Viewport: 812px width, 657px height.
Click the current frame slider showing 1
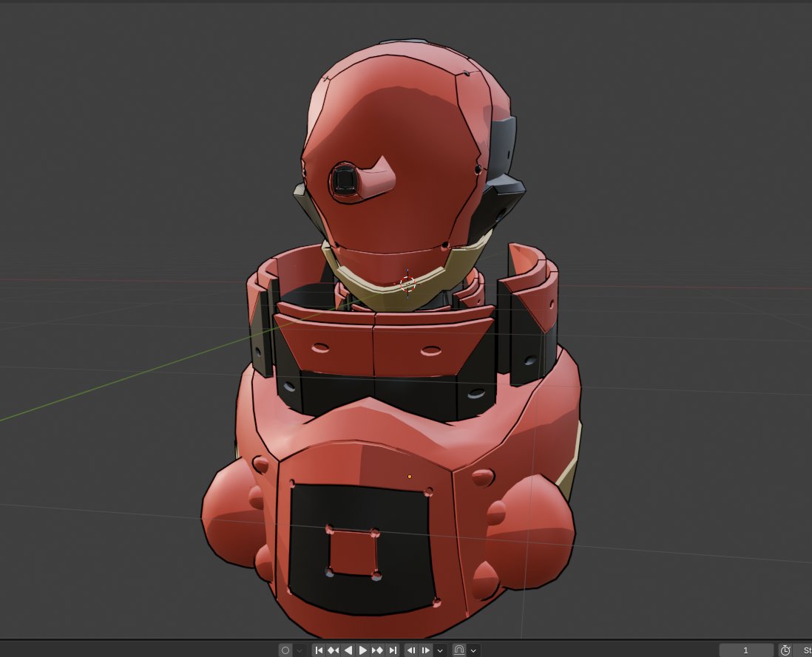click(x=745, y=650)
